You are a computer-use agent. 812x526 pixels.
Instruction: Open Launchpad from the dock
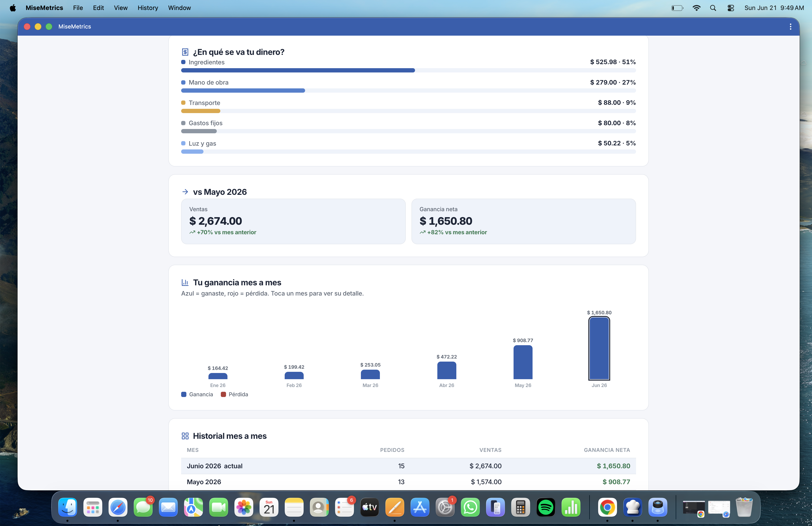coord(93,507)
